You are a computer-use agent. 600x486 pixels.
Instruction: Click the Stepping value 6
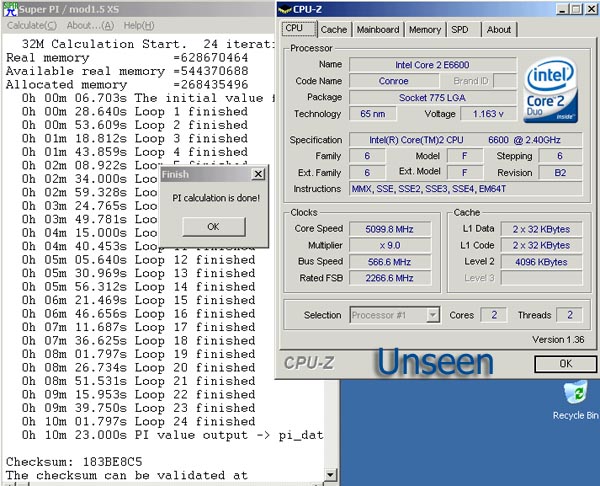[x=561, y=156]
